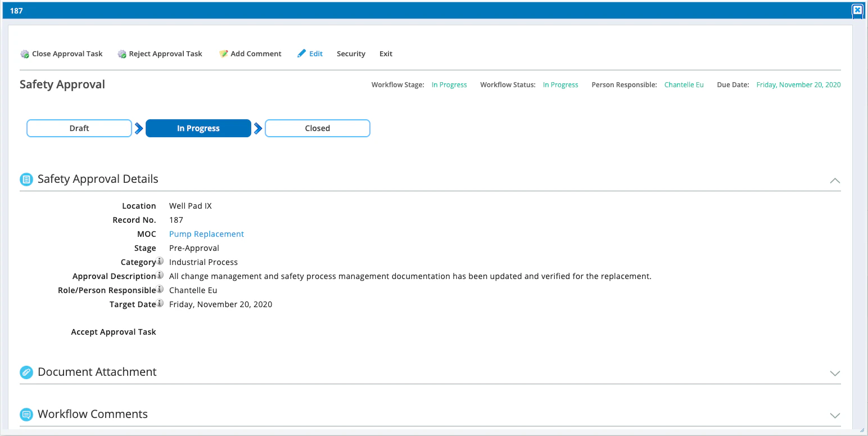Expand the Document Attachment section
Image resolution: width=868 pixels, height=436 pixels.
835,373
